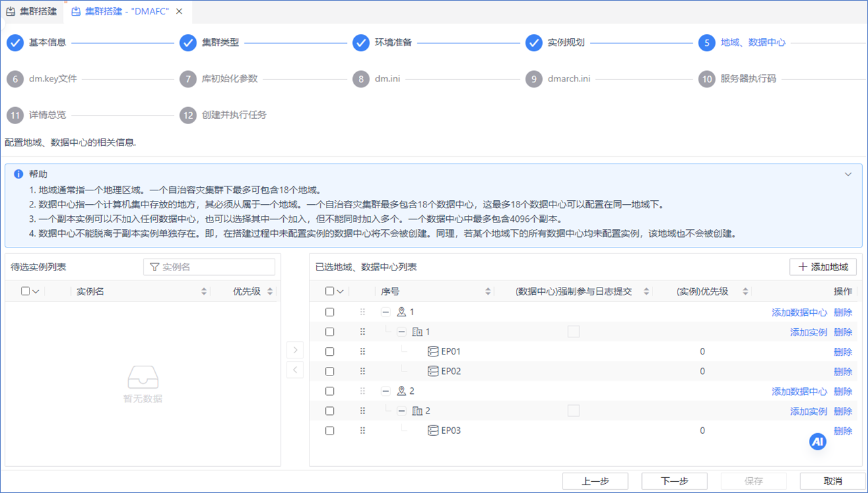Viewport: 868px width, 493px height.
Task: Click the blue AI assistant floating icon
Action: point(817,442)
